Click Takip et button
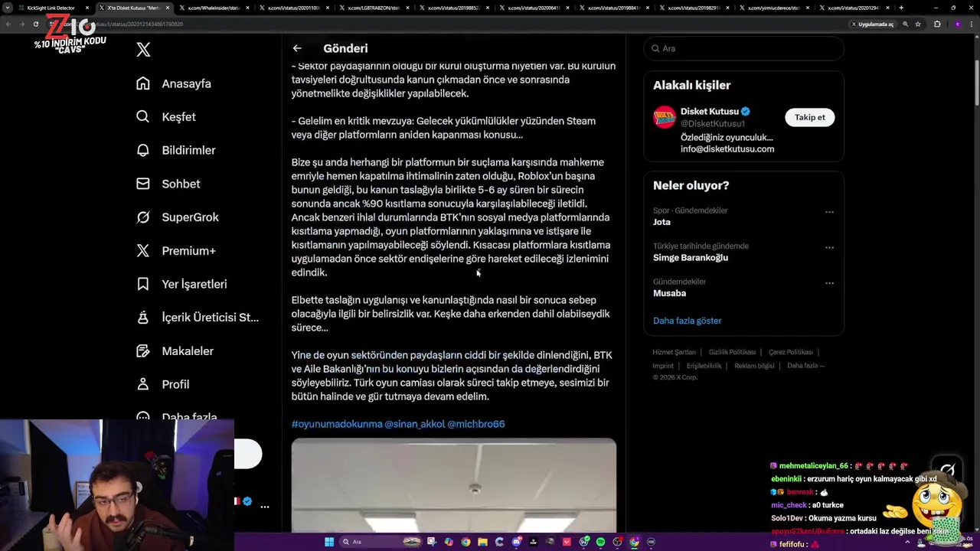Image resolution: width=980 pixels, height=551 pixels. [809, 117]
